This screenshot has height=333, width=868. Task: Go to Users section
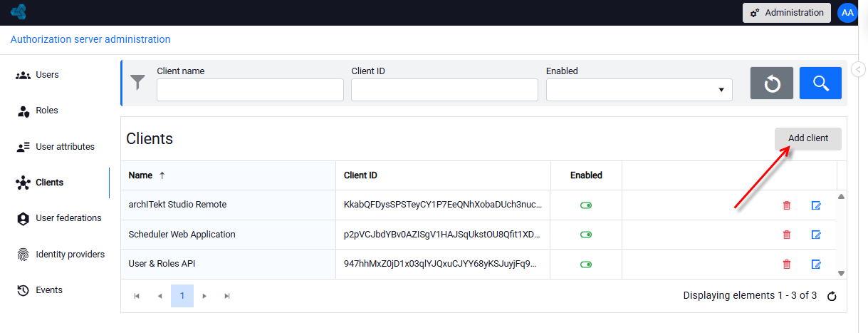47,75
